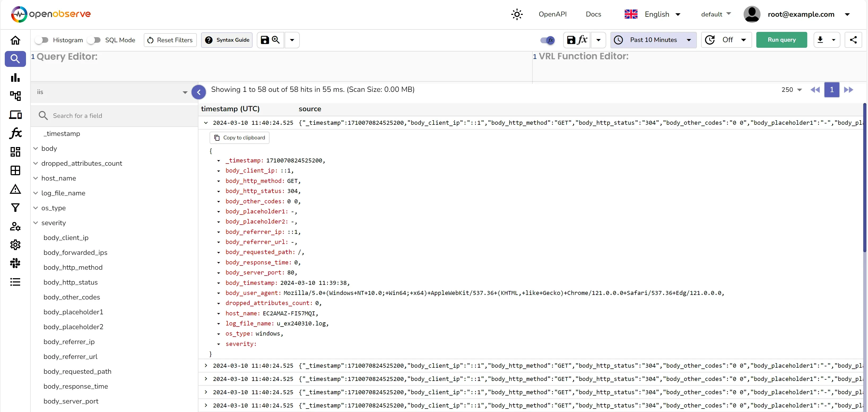Click Copy to clipboard button
868x412 pixels.
click(239, 138)
